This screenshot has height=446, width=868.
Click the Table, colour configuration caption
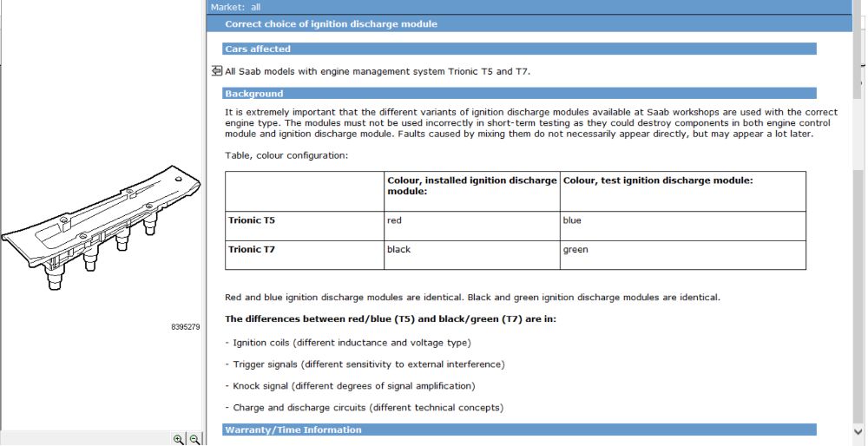[x=286, y=155]
